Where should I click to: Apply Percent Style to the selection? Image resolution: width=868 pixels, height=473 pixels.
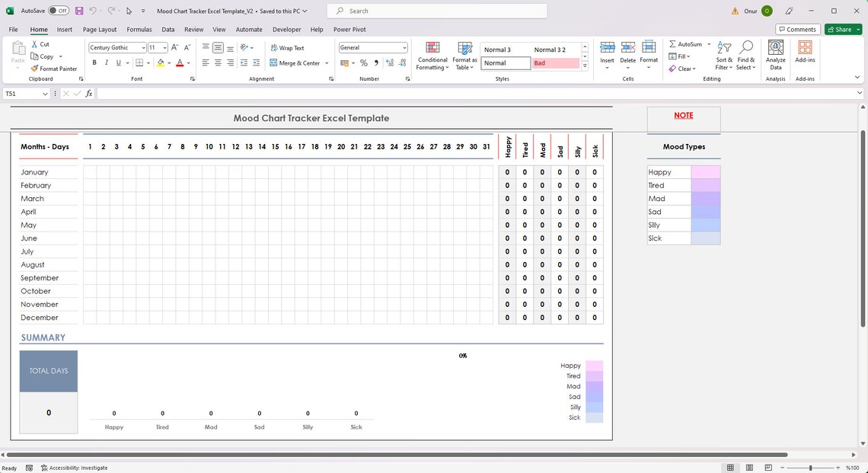click(x=363, y=62)
